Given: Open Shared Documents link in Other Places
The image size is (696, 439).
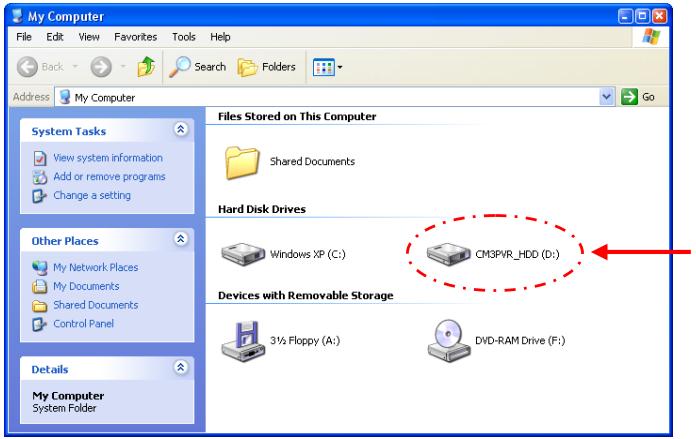Looking at the screenshot, I should point(95,305).
